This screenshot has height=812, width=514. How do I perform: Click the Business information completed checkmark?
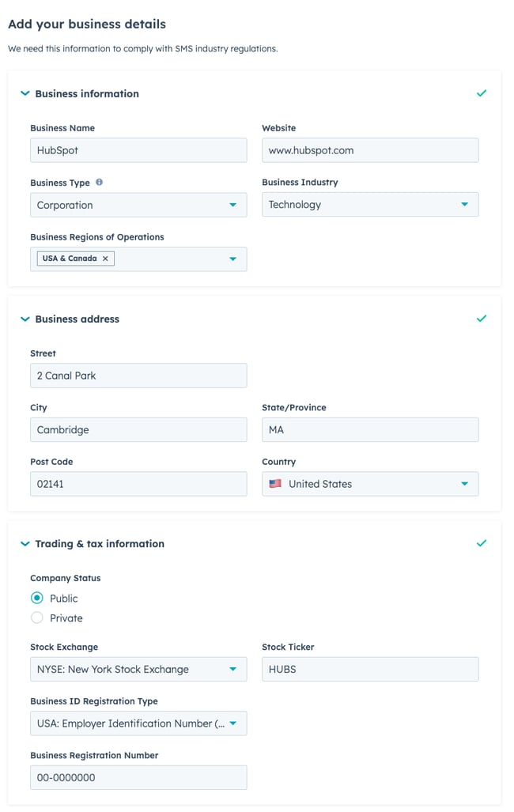coord(482,93)
